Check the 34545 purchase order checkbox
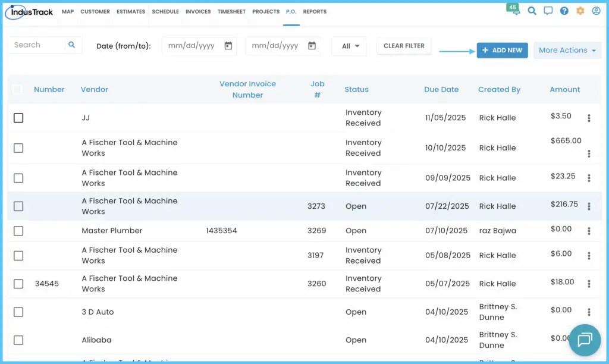Image resolution: width=609 pixels, height=364 pixels. pos(18,284)
